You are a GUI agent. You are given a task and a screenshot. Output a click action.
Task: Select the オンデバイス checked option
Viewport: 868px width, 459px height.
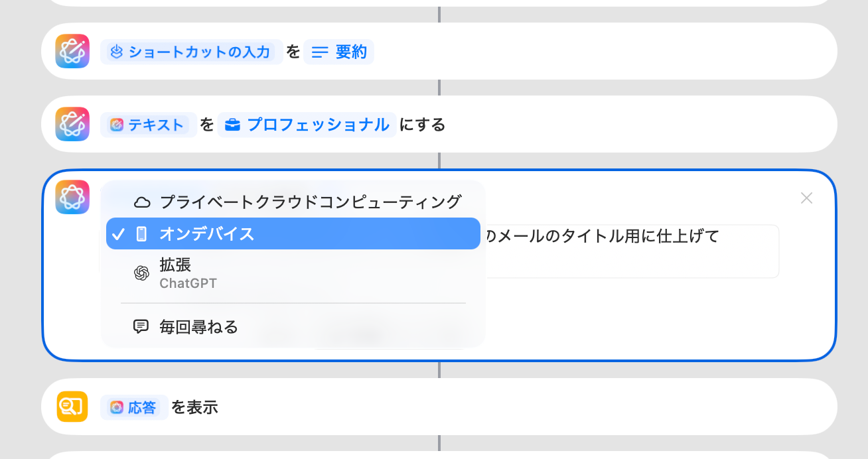click(x=293, y=233)
